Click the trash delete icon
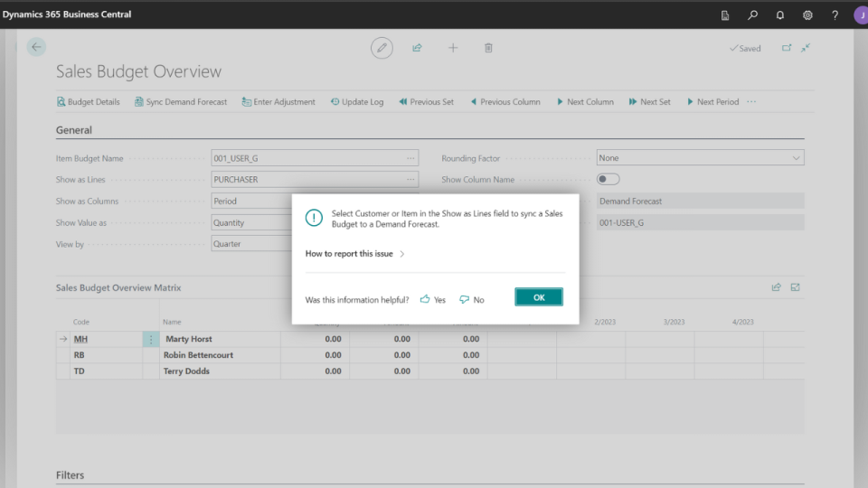 488,48
